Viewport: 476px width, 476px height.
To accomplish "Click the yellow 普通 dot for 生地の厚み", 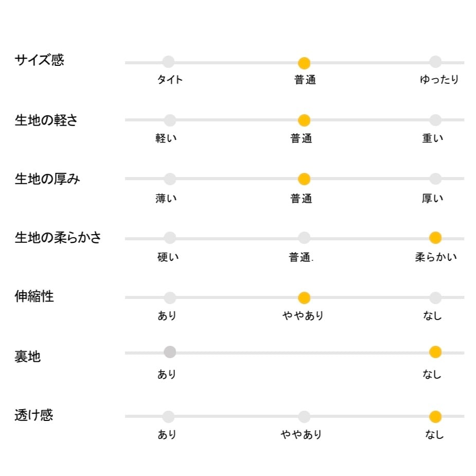I will (304, 179).
